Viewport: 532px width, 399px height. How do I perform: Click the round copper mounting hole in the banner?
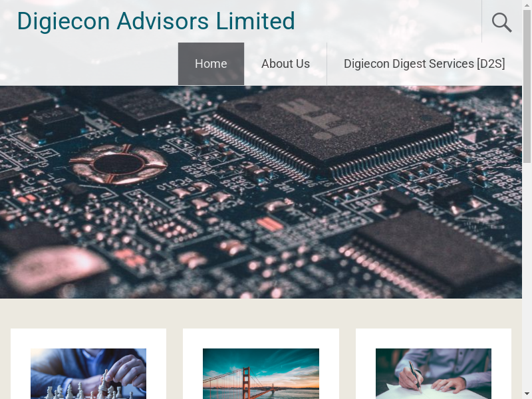[118, 164]
